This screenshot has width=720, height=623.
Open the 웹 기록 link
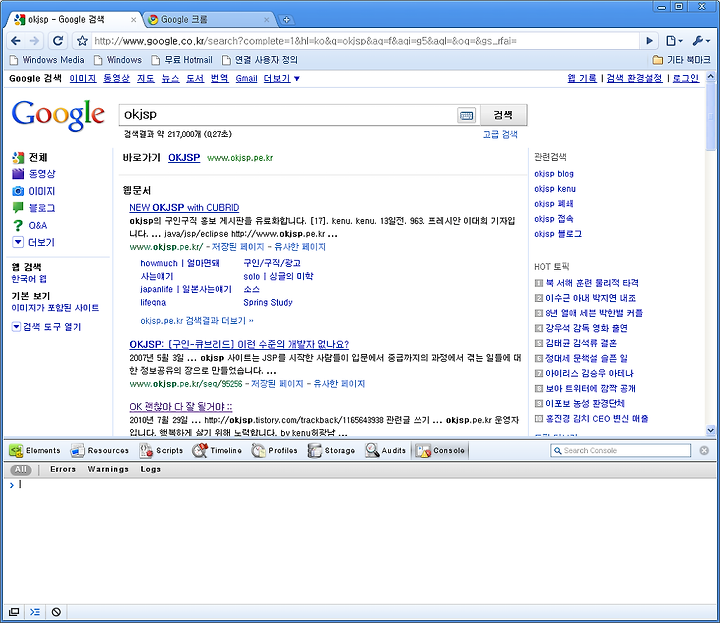pos(582,79)
